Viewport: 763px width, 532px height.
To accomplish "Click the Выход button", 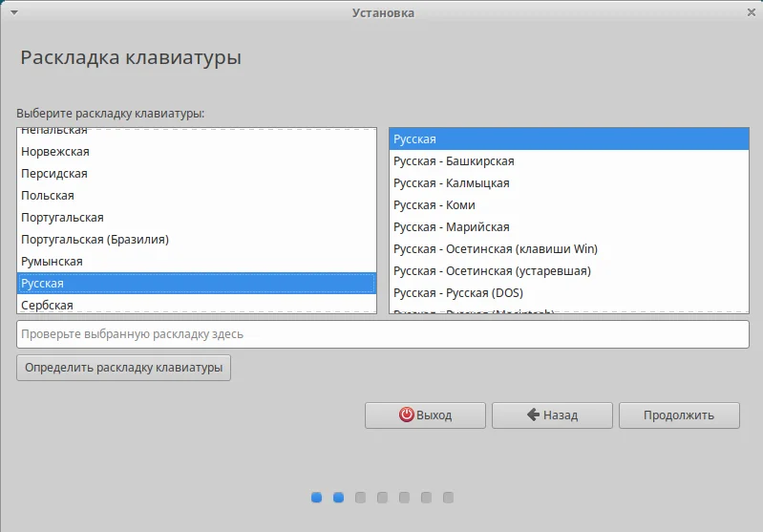I will [425, 415].
